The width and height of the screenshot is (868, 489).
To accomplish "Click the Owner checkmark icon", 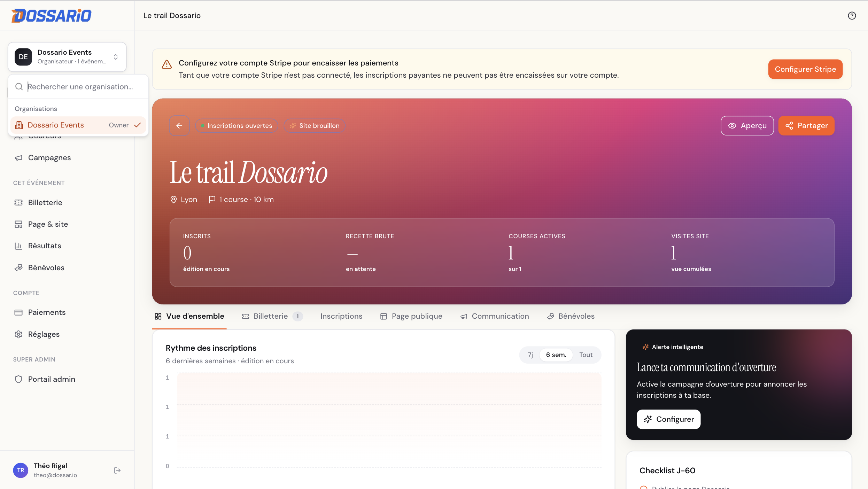I will (138, 125).
